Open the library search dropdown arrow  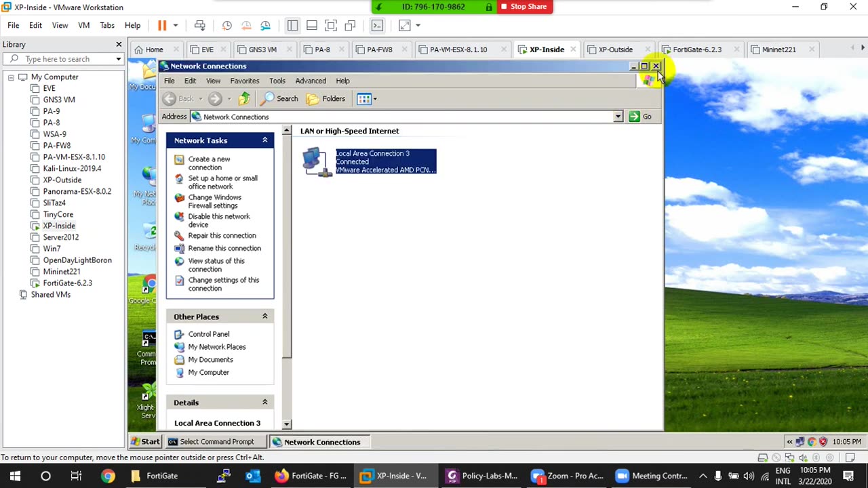(x=119, y=59)
